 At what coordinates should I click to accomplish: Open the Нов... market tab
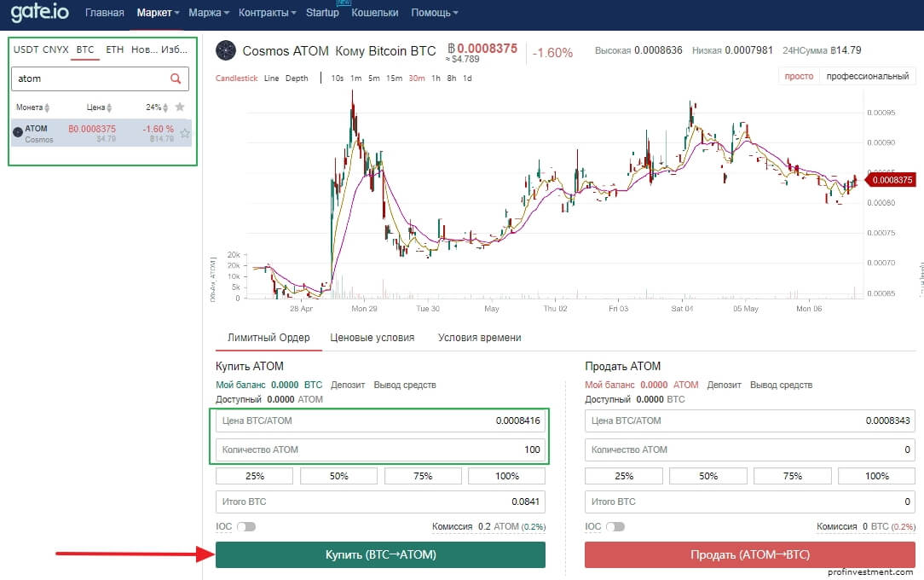coord(144,49)
